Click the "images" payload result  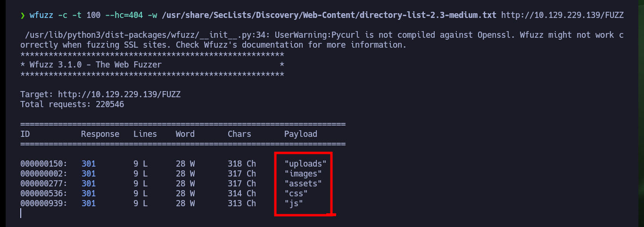(303, 174)
